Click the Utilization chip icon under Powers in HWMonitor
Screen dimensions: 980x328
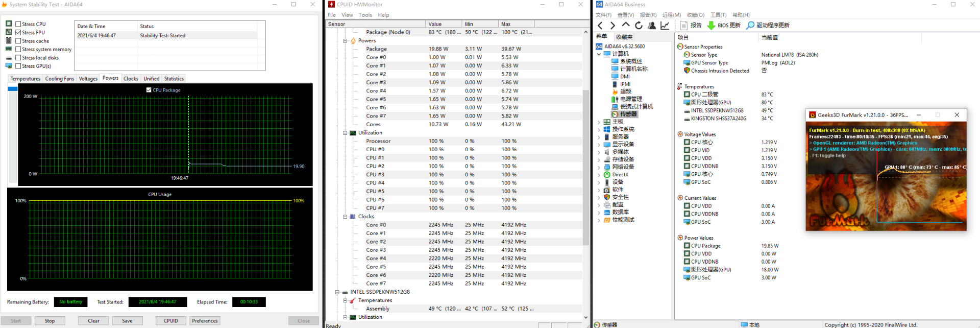coord(353,133)
